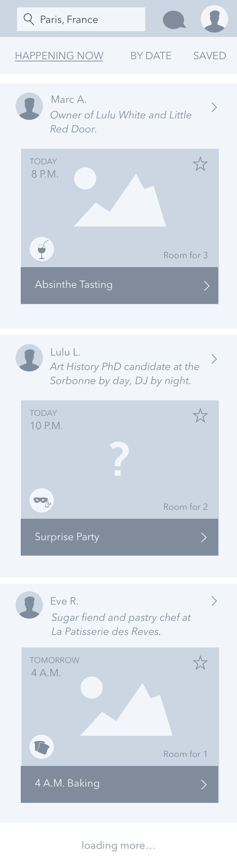Click the cocktail glass category icon
The height and width of the screenshot is (868, 237).
[x=42, y=249]
